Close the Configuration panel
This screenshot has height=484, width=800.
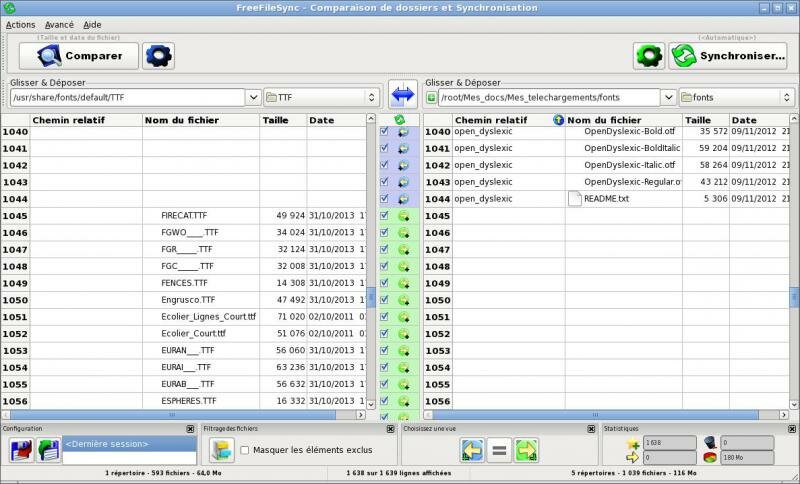click(x=190, y=429)
